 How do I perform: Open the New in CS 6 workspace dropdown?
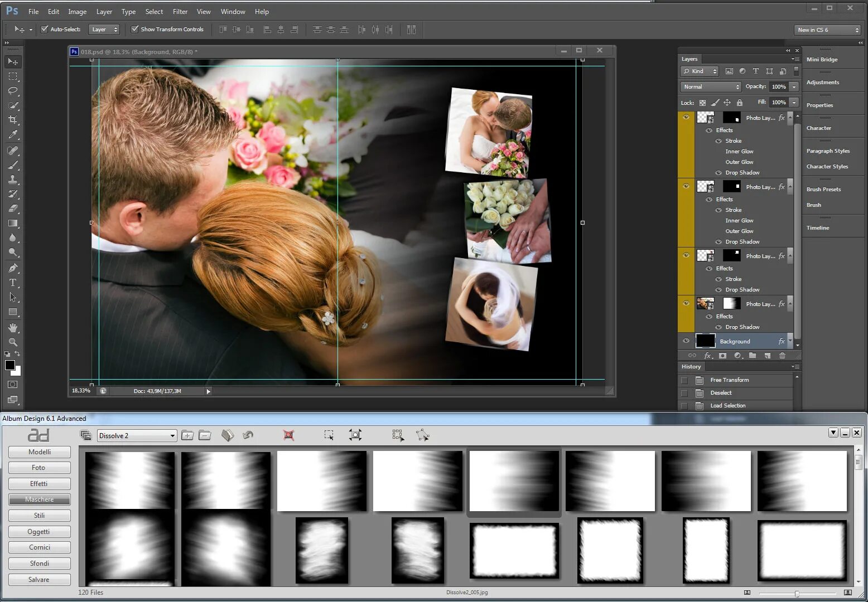pyautogui.click(x=828, y=30)
